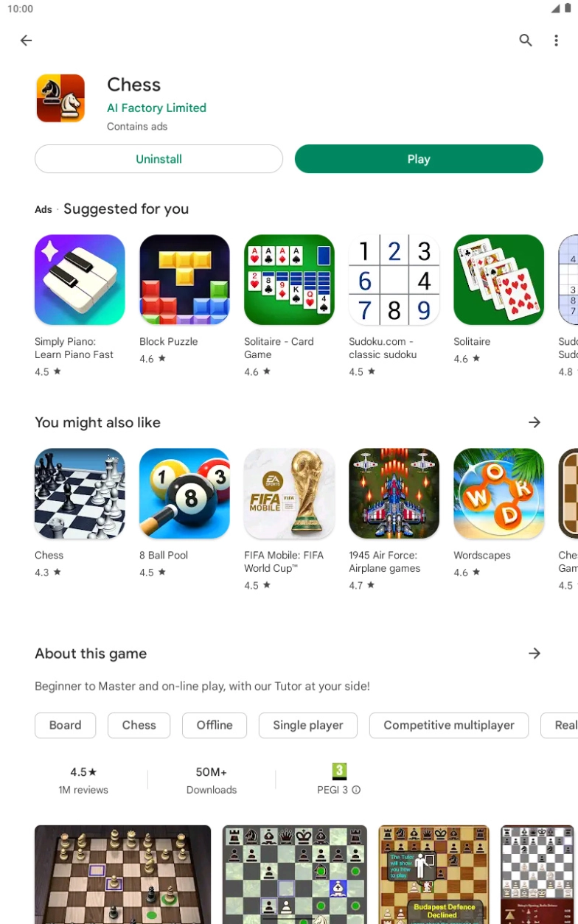Open the Wordscapes app icon
The height and width of the screenshot is (924, 578).
(x=498, y=494)
